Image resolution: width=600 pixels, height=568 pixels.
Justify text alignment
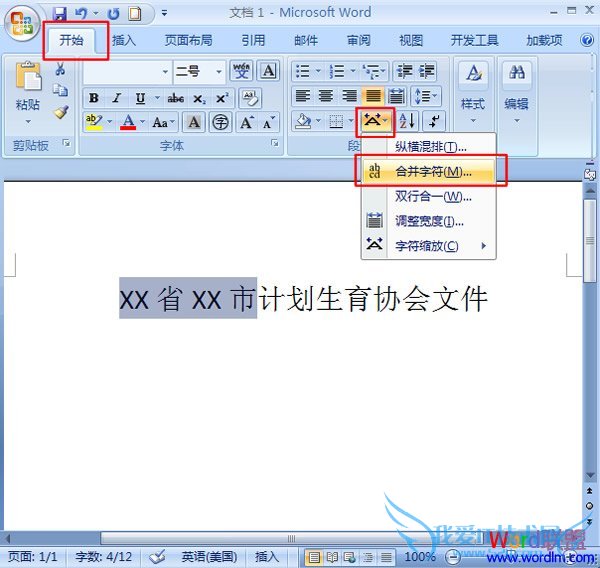372,96
